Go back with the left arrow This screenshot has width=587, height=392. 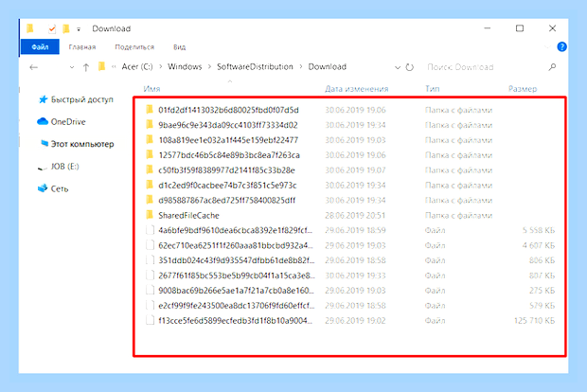pyautogui.click(x=34, y=67)
